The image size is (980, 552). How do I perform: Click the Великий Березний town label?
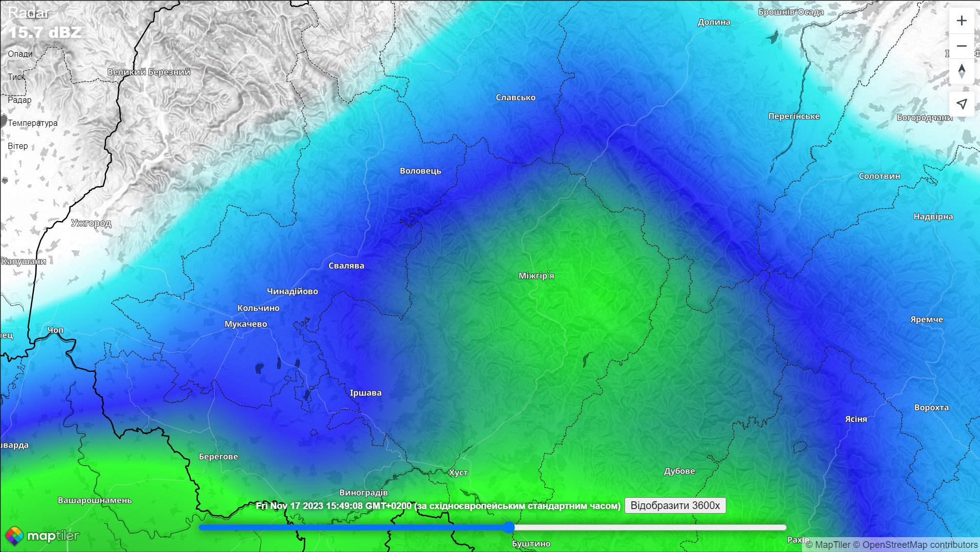tap(149, 72)
